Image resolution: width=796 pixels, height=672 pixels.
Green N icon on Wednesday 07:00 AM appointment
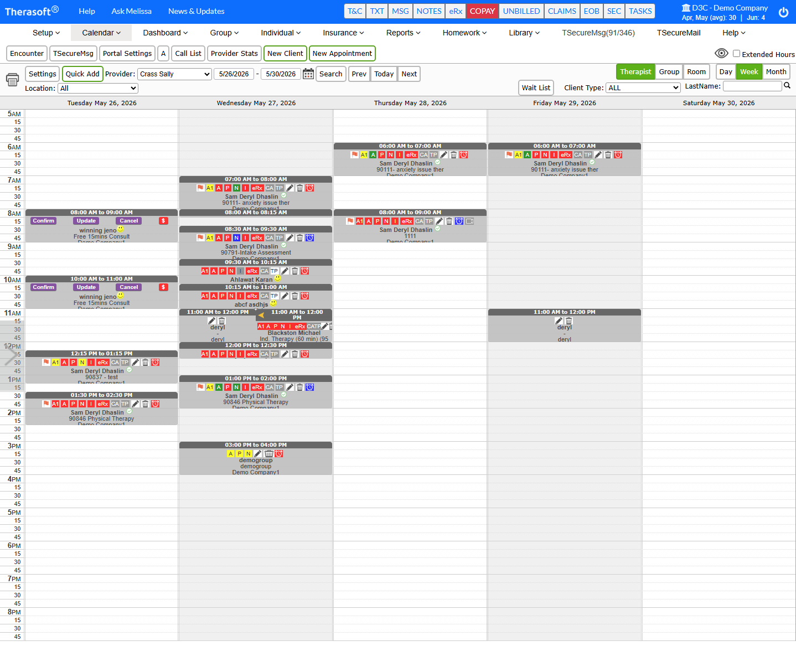(236, 188)
